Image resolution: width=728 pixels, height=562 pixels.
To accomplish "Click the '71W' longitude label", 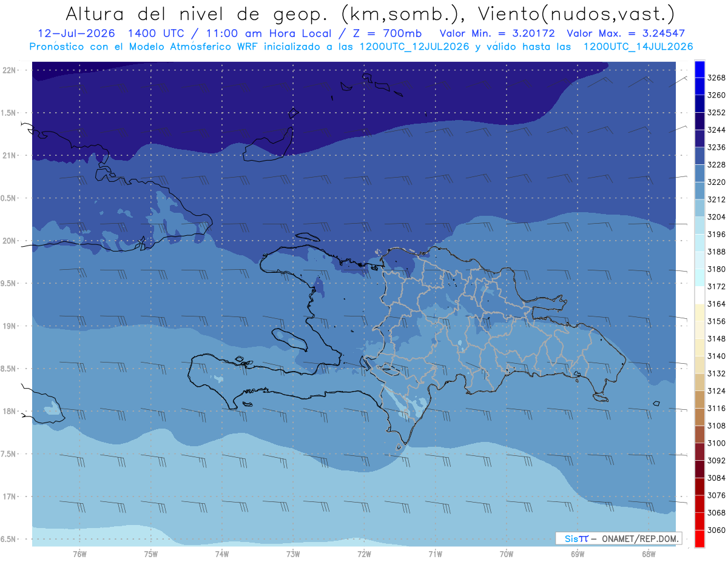I will [x=435, y=554].
